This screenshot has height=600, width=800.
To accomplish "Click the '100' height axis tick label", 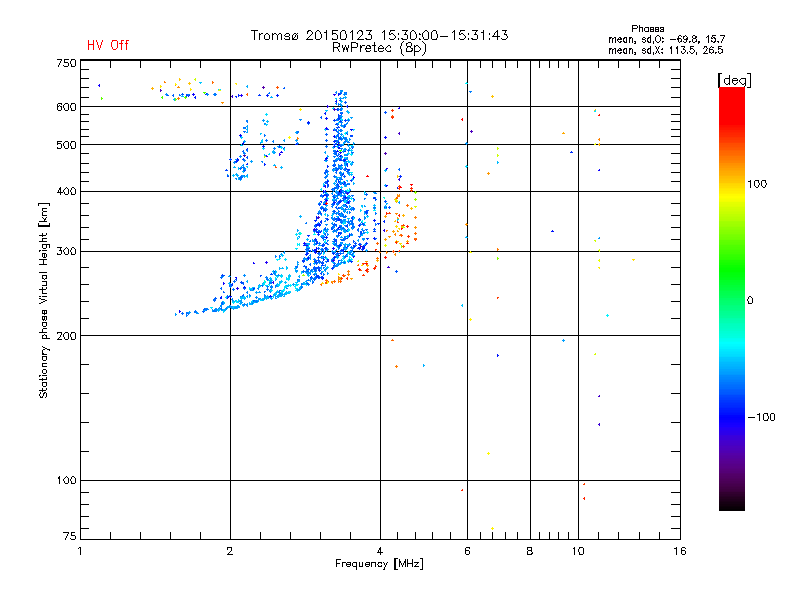I will tap(66, 481).
